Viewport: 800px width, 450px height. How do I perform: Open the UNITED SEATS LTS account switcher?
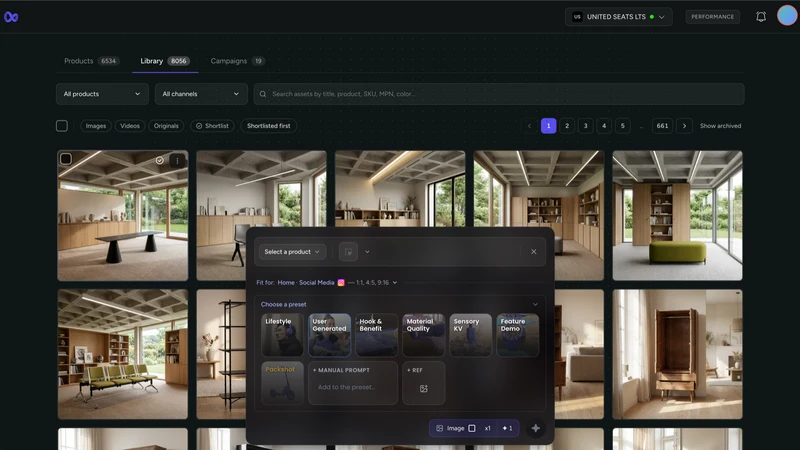618,17
